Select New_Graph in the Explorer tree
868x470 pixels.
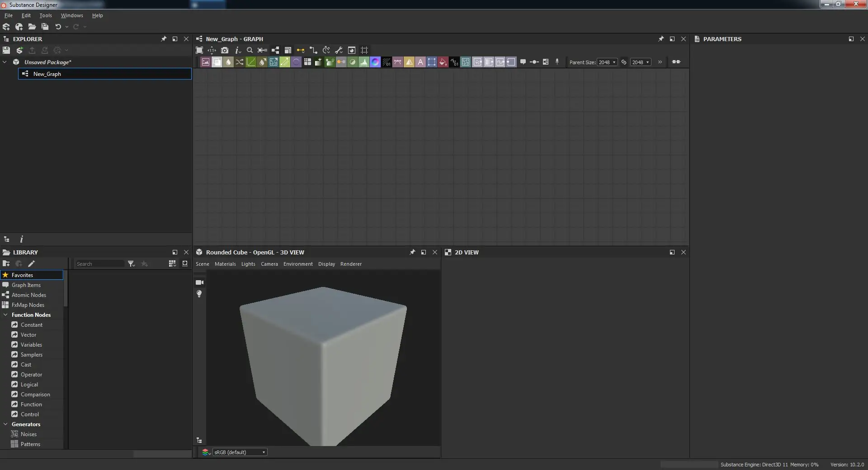(x=47, y=74)
